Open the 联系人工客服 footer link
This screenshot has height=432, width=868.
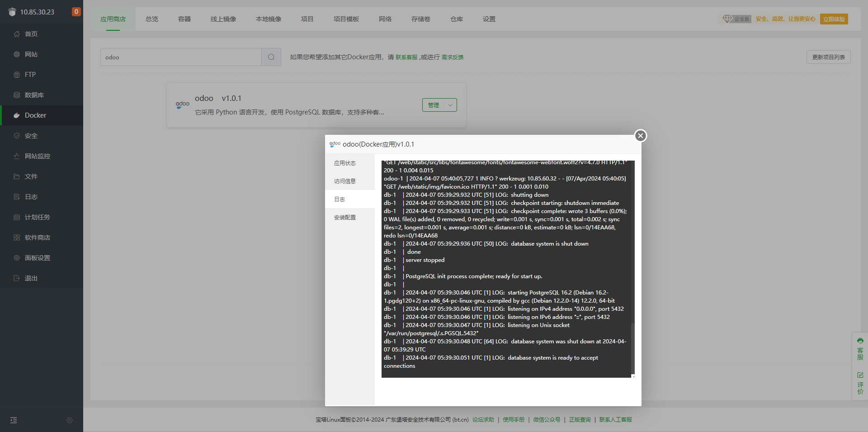(616, 420)
